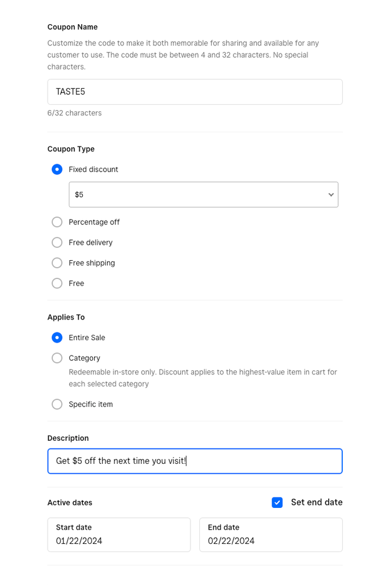Select Free shipping radio button
The image size is (374, 588).
pyautogui.click(x=57, y=263)
